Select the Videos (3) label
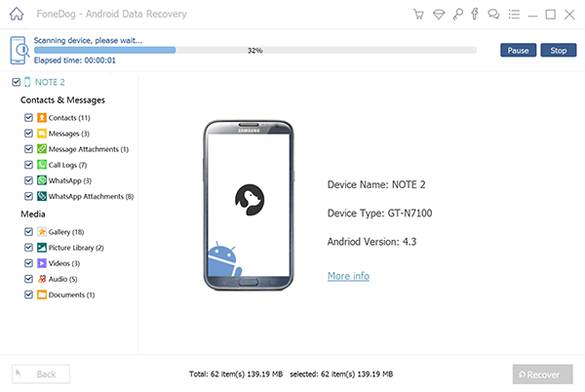Screen dimensions: 585x392 pos(64,263)
